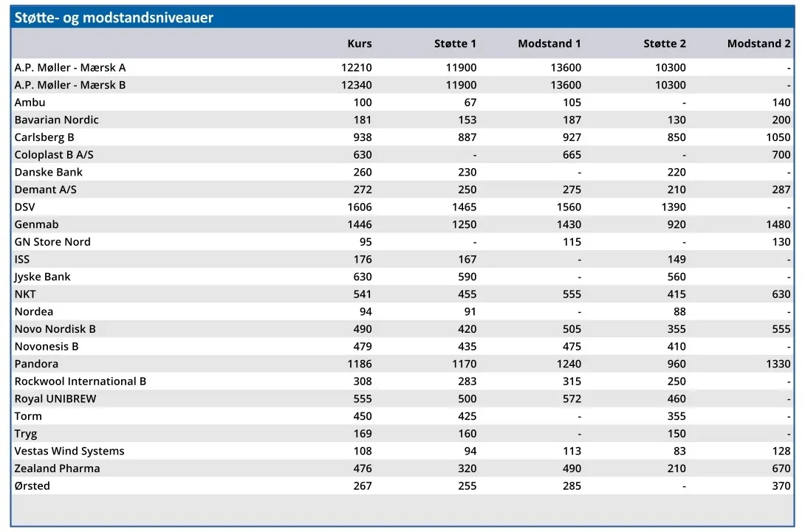
Task: Select Zealand Pharma's Modstand 2 value 670
Action: click(x=781, y=469)
